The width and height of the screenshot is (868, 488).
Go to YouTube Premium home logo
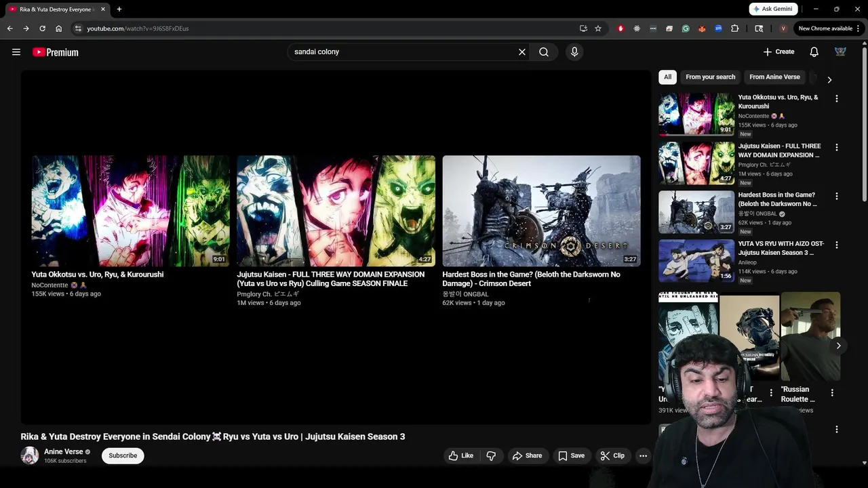(x=56, y=52)
